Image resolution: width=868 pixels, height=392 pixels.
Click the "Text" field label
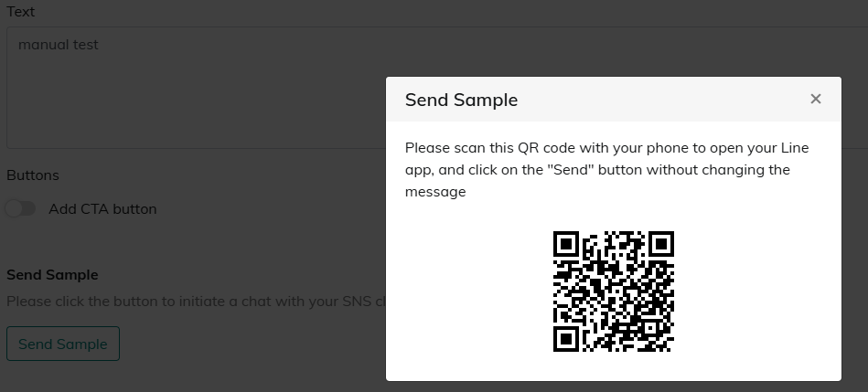pos(20,12)
